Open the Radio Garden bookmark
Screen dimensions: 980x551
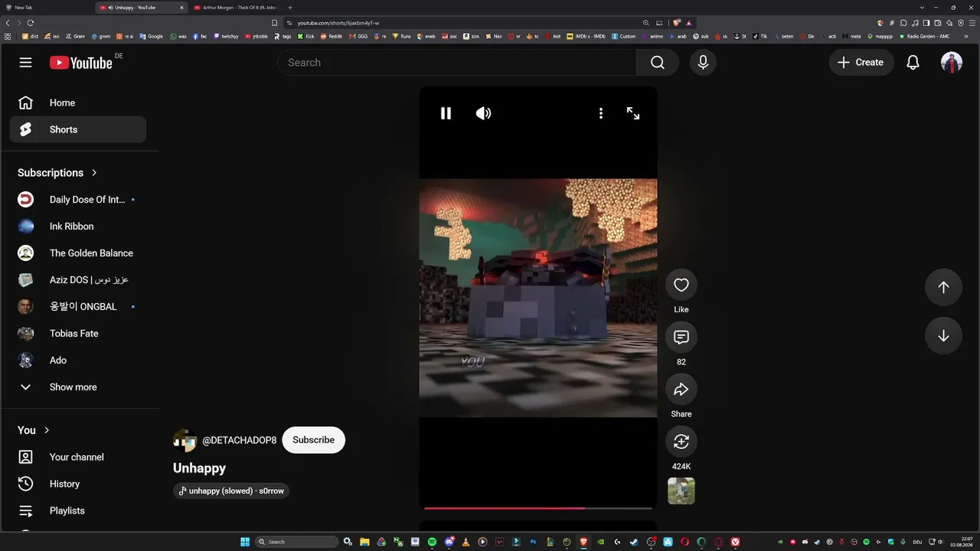click(x=925, y=36)
